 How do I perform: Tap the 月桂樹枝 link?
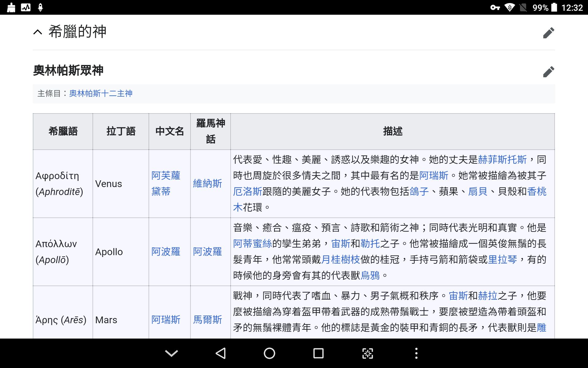[341, 259]
